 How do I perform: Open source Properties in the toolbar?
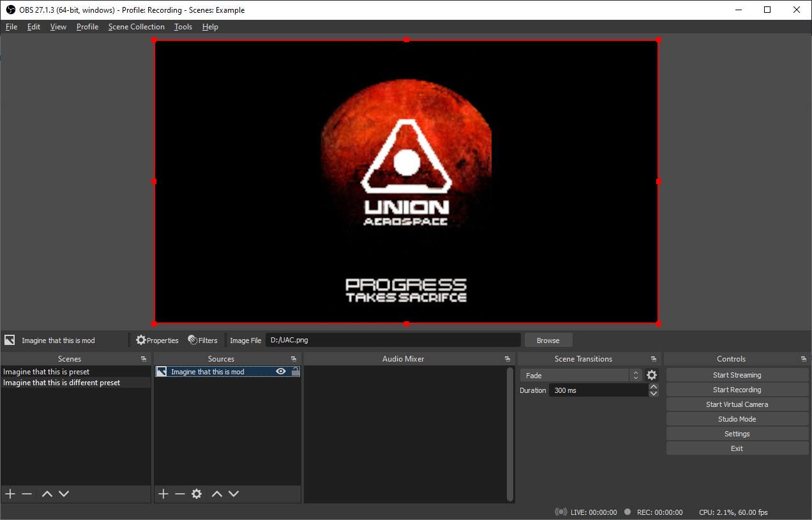pos(157,340)
